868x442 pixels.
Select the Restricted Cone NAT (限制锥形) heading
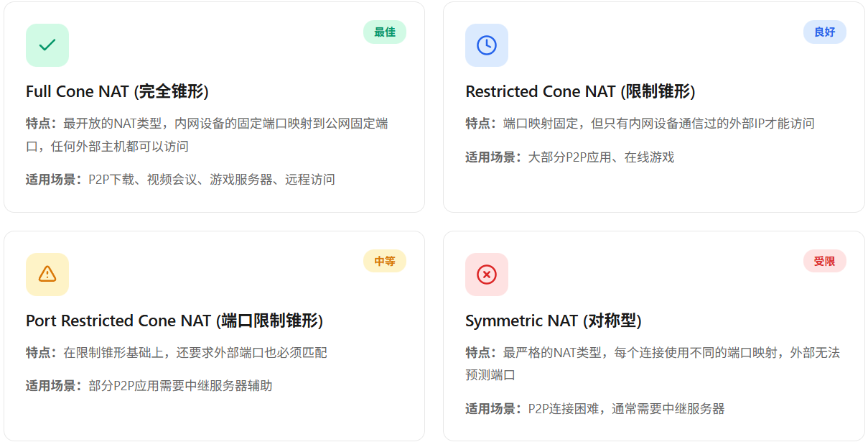pos(580,92)
